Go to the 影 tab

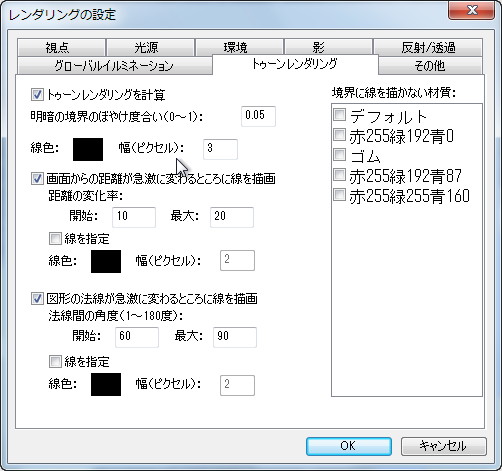point(328,48)
